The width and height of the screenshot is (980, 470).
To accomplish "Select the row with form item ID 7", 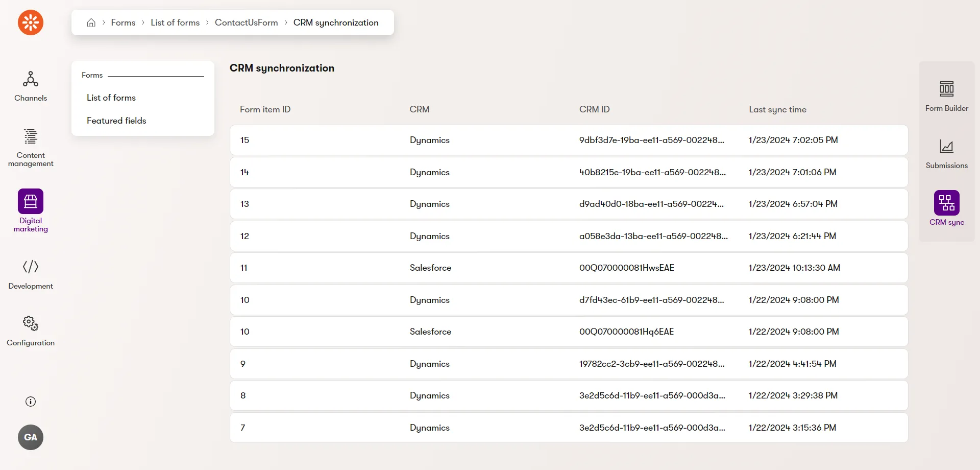I will pyautogui.click(x=569, y=428).
